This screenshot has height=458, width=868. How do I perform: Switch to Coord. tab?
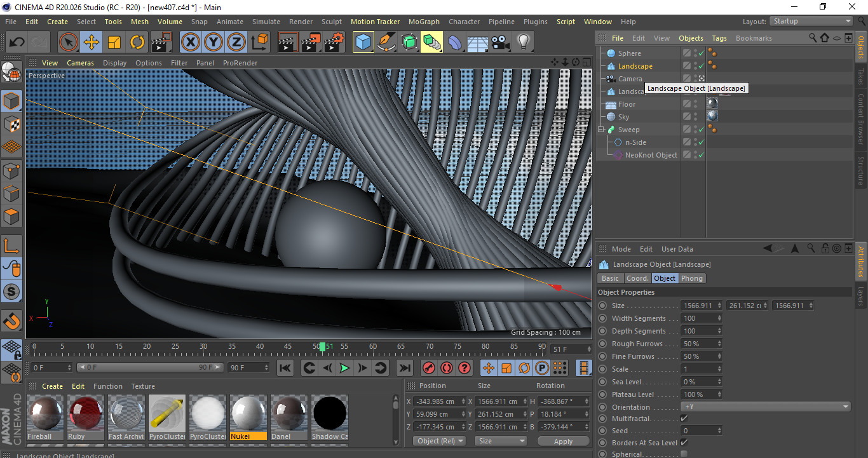[x=637, y=278]
